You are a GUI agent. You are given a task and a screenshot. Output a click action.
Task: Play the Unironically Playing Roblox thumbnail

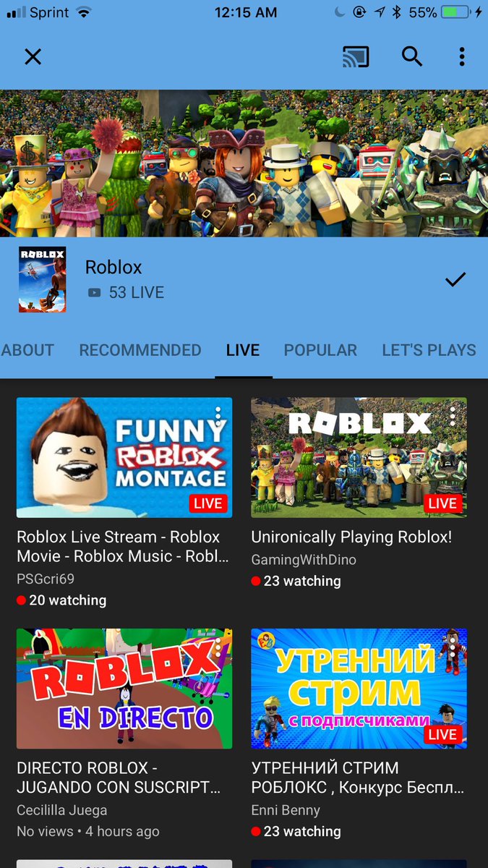pos(359,457)
